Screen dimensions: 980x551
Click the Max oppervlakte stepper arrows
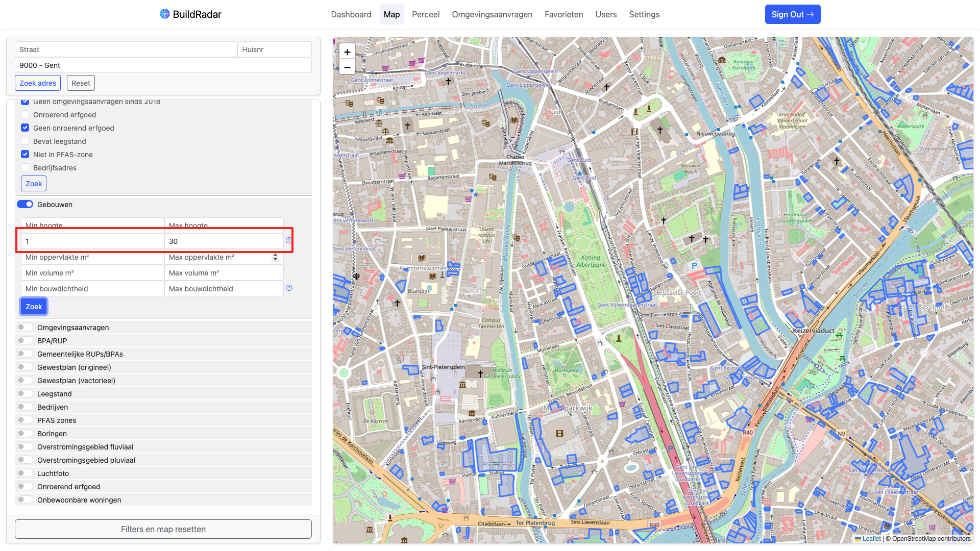[x=275, y=257]
